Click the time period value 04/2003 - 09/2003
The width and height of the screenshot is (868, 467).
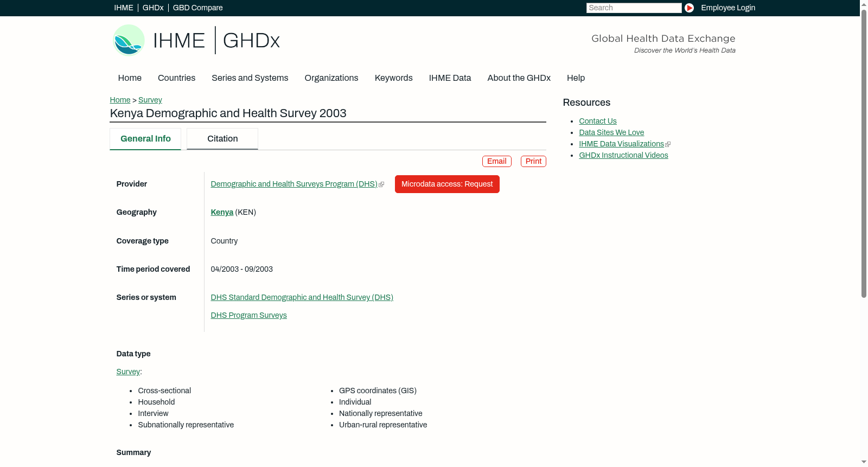pyautogui.click(x=242, y=270)
